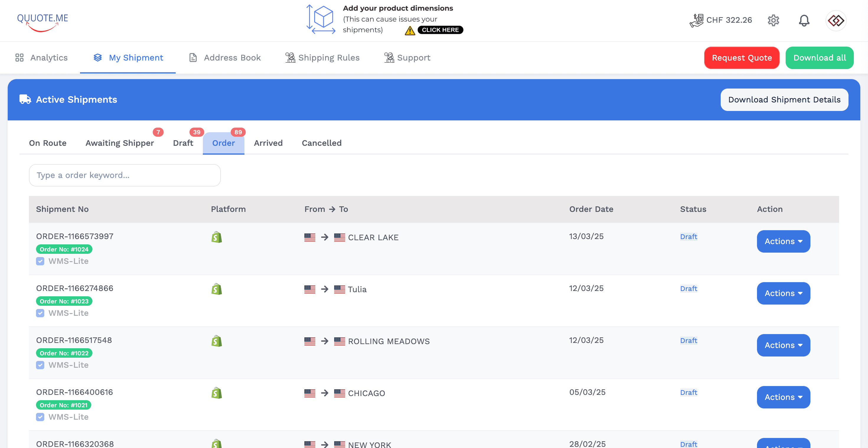Switch to the Awaiting Shipper tab
This screenshot has width=868, height=448.
(x=120, y=143)
